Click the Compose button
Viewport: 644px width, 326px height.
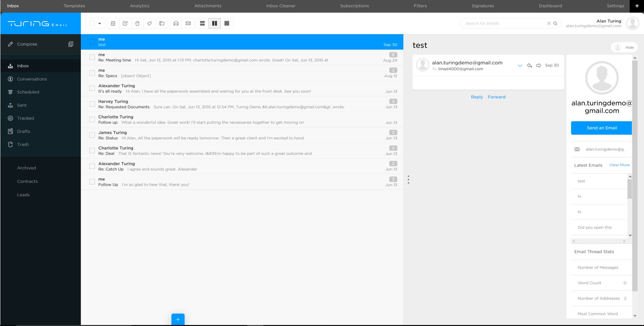click(27, 44)
